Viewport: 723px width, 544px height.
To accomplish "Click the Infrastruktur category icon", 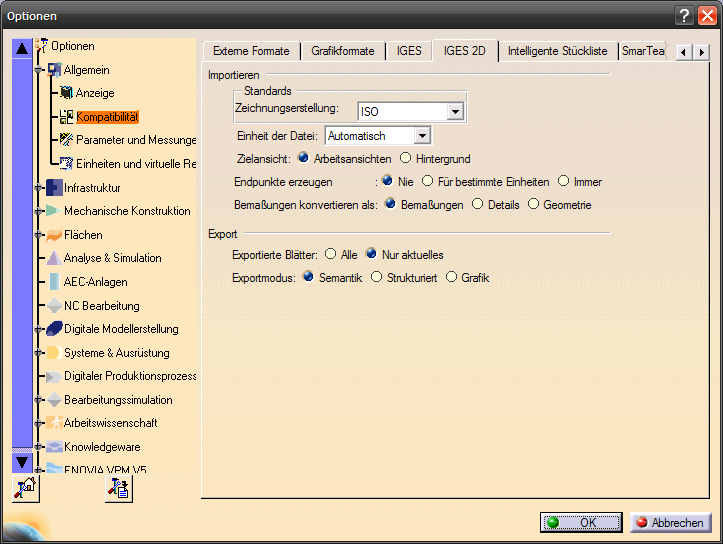I will tap(54, 187).
